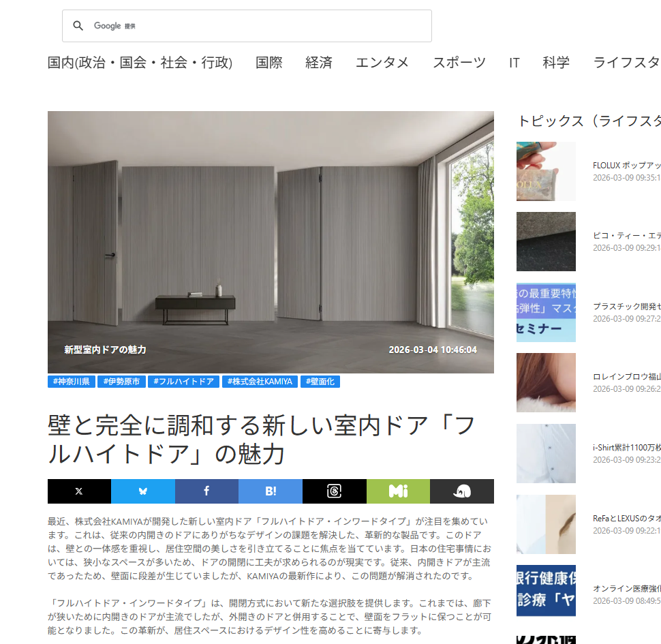Share the article on Misskey
661x644 pixels.
398,491
